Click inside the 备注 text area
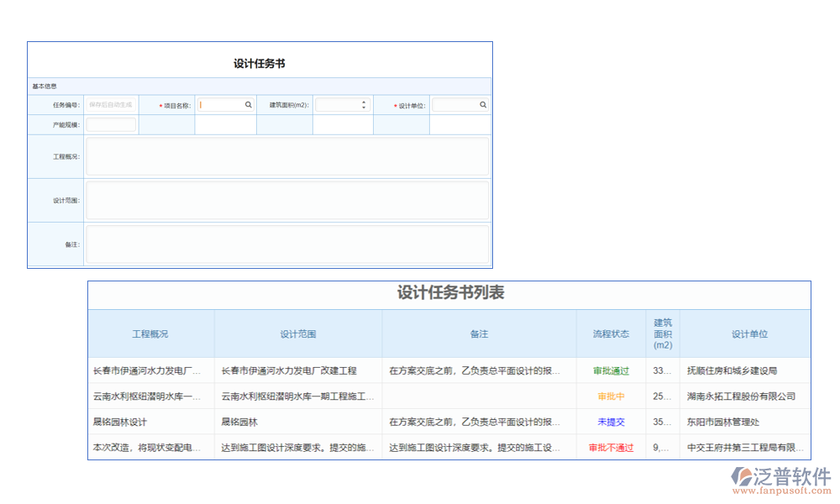 (286, 244)
